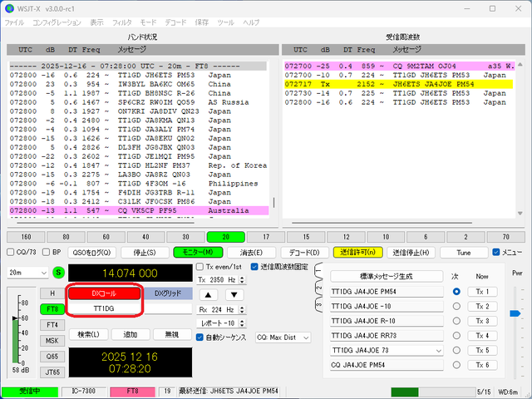Select next radio for TT1DG JA4JOE -10

click(456, 307)
